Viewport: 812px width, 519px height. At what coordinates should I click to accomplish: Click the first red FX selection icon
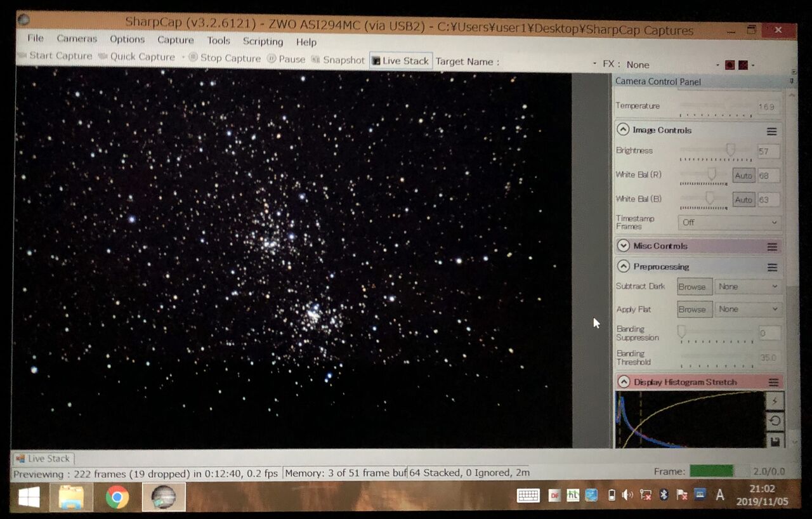click(x=730, y=65)
